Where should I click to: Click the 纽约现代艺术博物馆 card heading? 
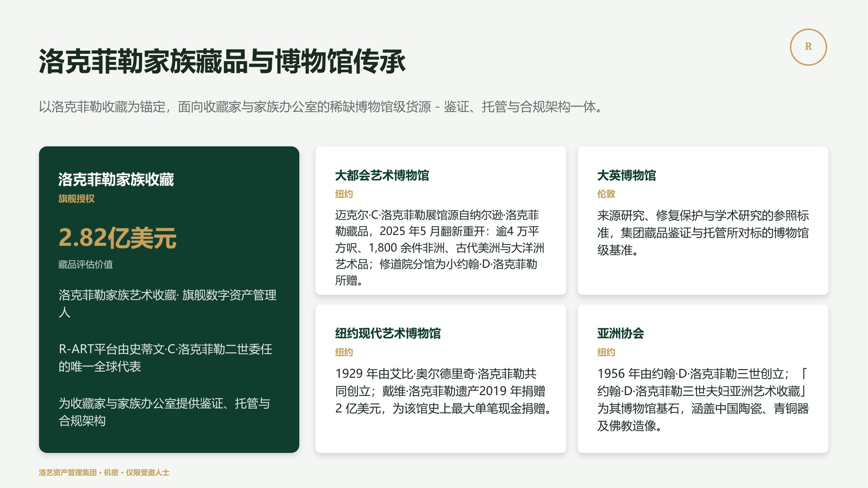[x=388, y=333]
